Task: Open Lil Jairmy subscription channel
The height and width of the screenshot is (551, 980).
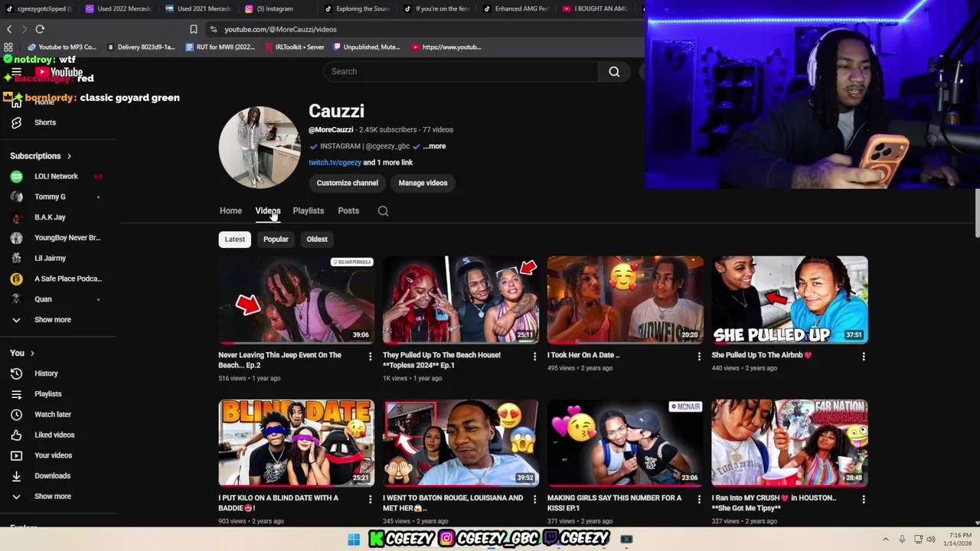Action: click(51, 258)
